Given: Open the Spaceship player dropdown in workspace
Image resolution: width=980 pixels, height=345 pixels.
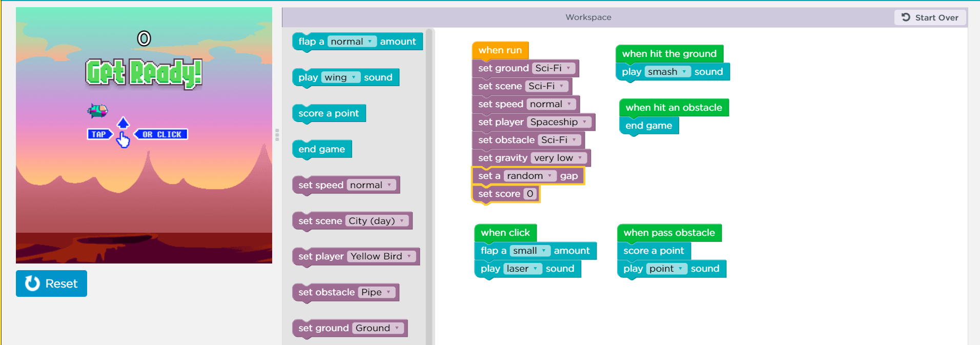Looking at the screenshot, I should coord(559,122).
